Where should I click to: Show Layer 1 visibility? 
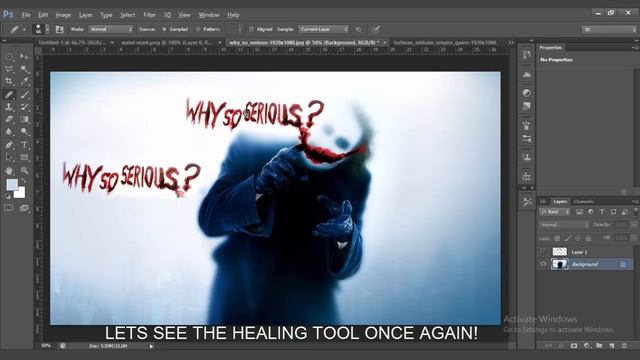point(543,251)
